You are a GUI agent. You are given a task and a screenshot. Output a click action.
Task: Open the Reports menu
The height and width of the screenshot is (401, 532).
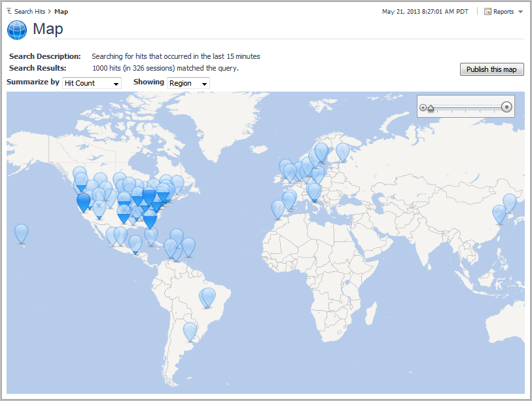(503, 12)
